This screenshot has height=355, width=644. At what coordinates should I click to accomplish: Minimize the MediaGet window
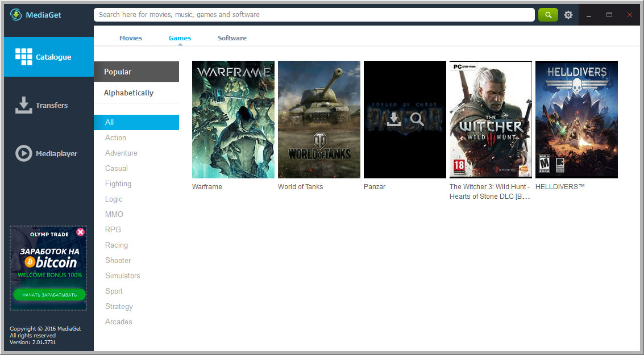click(x=588, y=15)
